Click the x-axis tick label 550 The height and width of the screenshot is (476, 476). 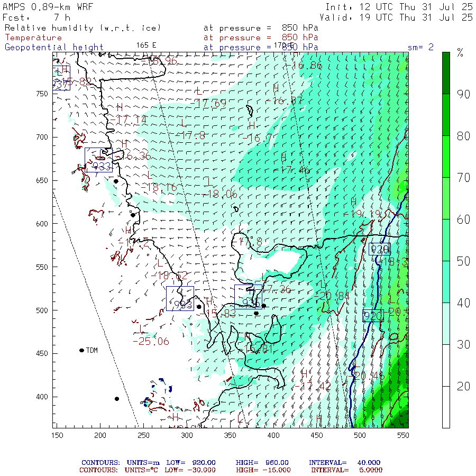[x=403, y=436]
